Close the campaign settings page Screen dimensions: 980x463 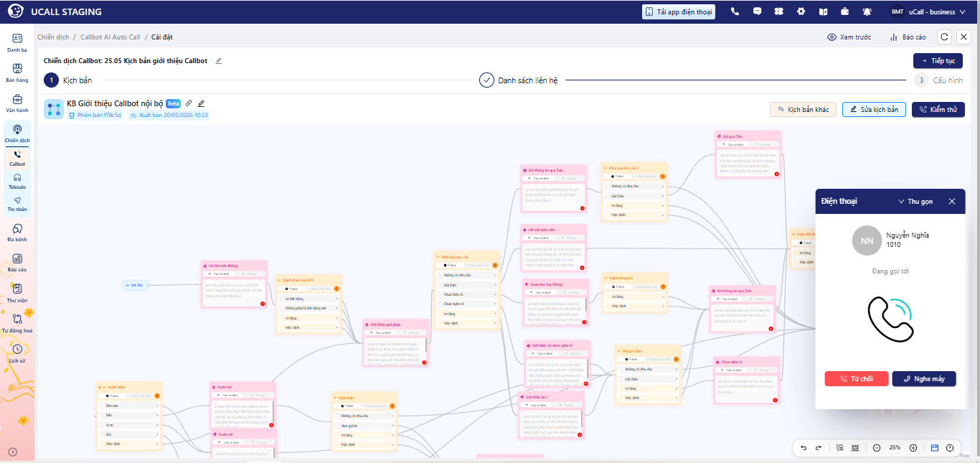(x=963, y=37)
